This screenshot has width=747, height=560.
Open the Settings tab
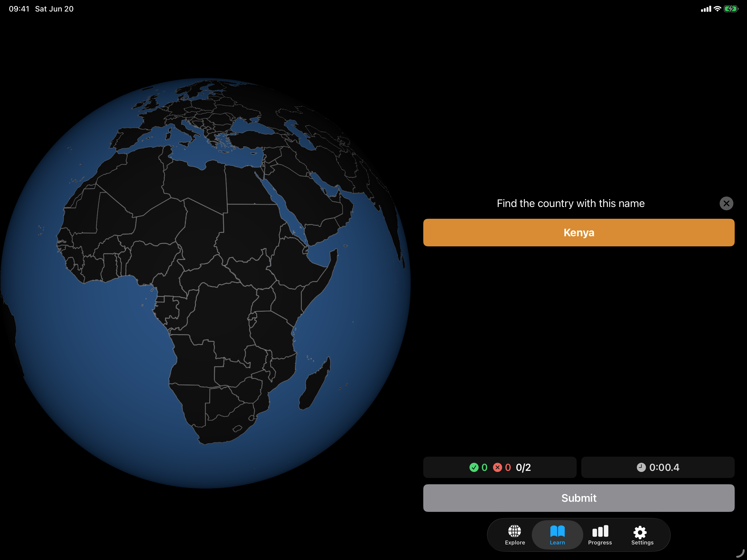point(642,535)
